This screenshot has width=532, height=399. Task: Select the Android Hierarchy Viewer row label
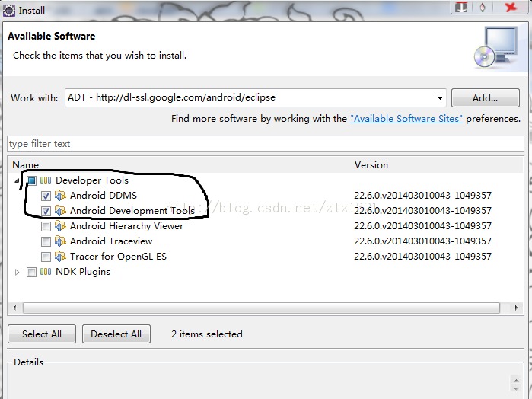(x=126, y=226)
